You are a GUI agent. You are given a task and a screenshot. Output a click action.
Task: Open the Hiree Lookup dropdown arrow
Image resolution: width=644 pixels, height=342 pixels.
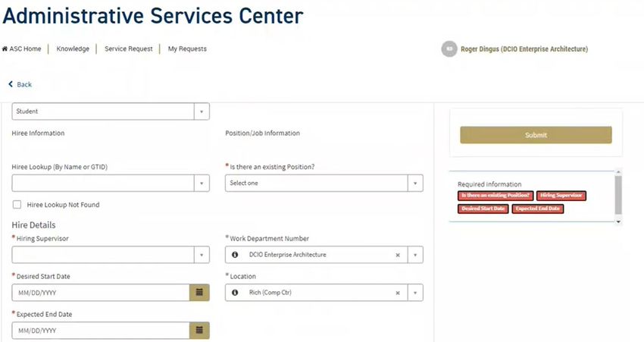tap(202, 183)
